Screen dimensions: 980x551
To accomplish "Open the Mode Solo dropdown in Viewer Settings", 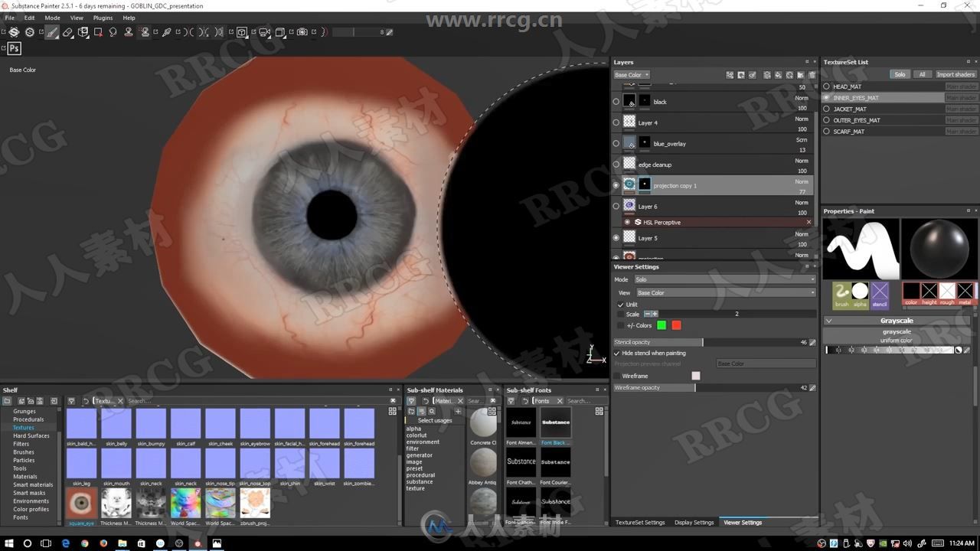I will click(725, 279).
